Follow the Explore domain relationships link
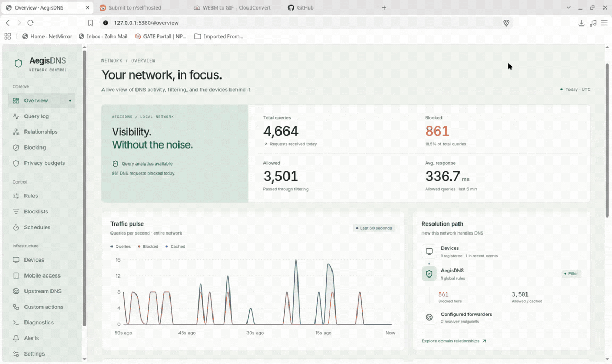612x364 pixels. (x=454, y=341)
